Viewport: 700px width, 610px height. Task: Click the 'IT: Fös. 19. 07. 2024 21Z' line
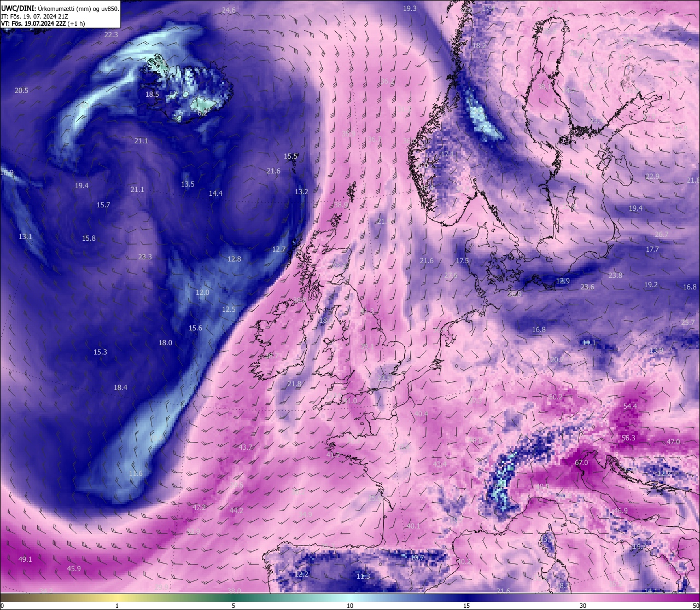point(35,16)
